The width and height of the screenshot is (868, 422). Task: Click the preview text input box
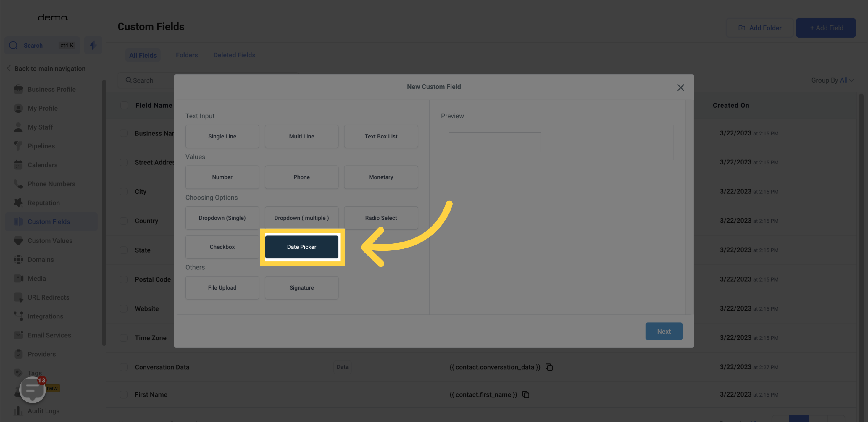(494, 143)
